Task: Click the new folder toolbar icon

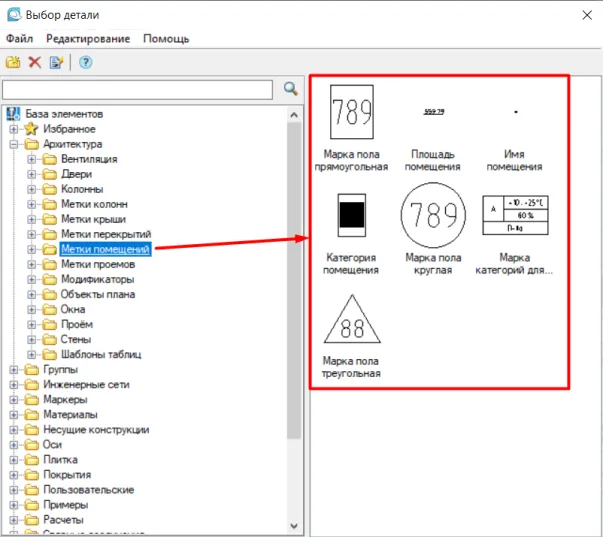Action: pos(13,62)
